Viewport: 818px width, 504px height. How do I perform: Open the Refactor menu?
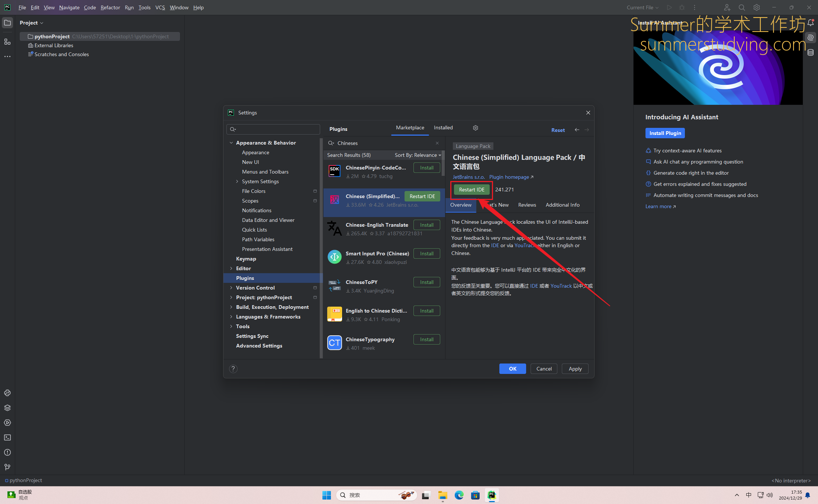coord(110,7)
